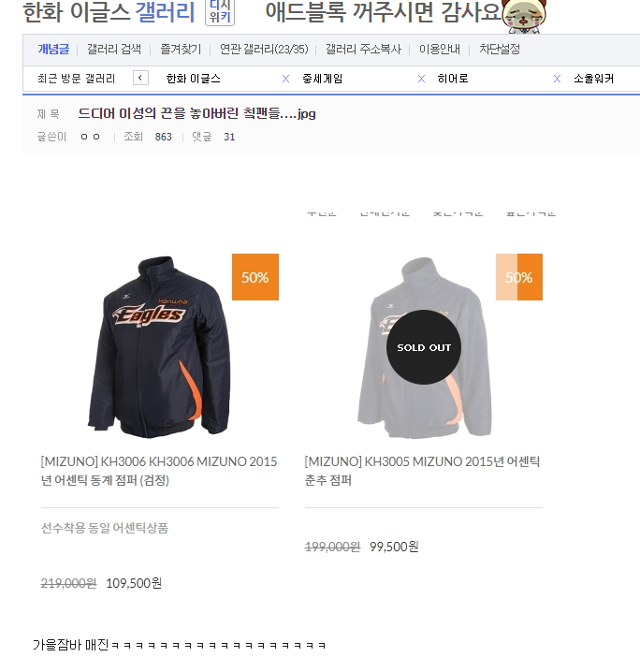
Task: Open the 디시위키 badge icon
Action: pyautogui.click(x=220, y=12)
